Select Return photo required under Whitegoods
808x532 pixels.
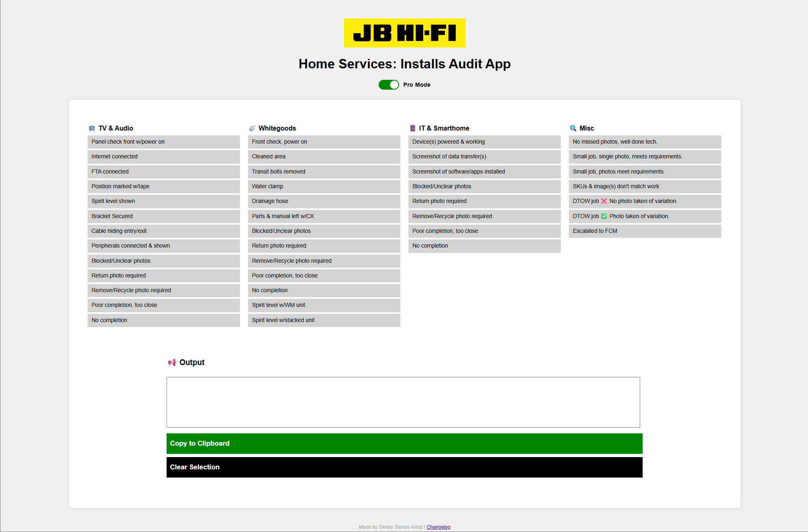click(324, 246)
